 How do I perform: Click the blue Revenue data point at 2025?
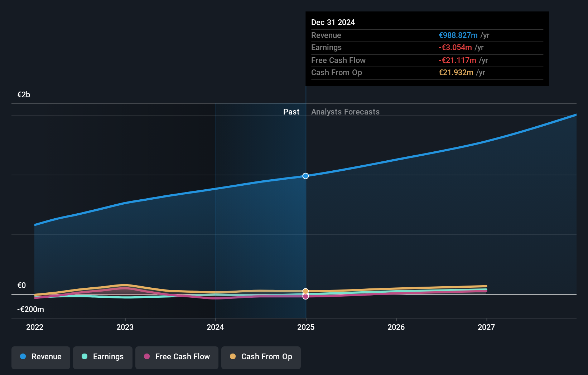pos(305,176)
